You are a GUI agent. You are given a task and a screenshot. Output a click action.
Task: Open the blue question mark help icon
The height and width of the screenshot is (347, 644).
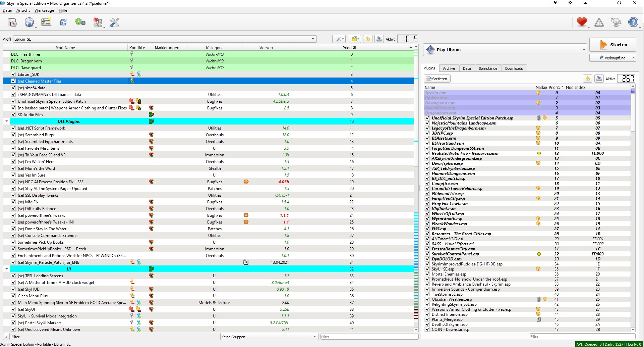tap(633, 22)
